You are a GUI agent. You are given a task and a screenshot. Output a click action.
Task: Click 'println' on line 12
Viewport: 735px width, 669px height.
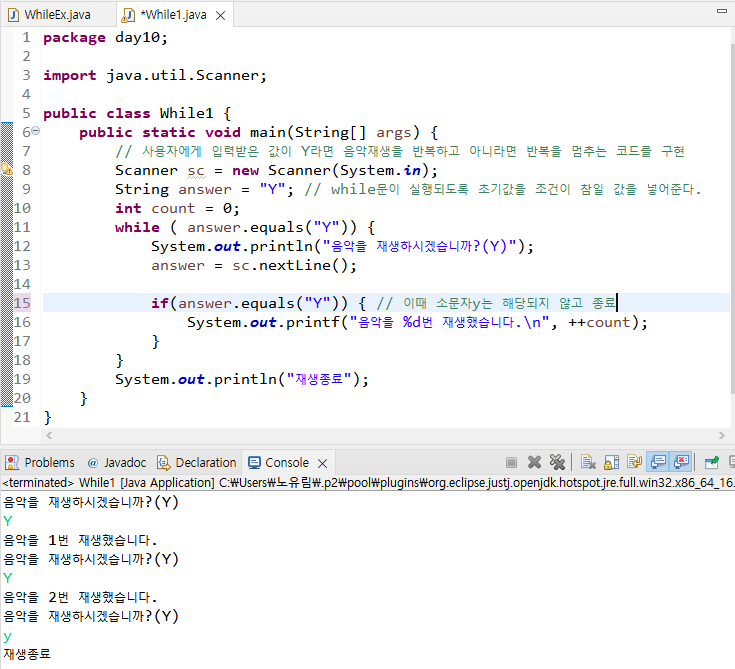tap(281, 246)
